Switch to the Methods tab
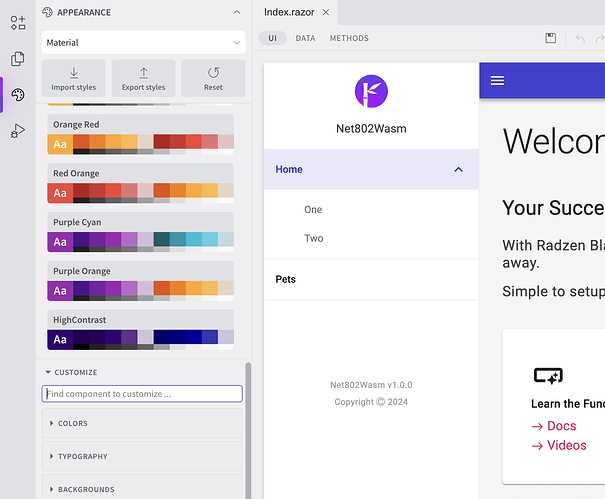Image resolution: width=605 pixels, height=499 pixels. [x=349, y=38]
